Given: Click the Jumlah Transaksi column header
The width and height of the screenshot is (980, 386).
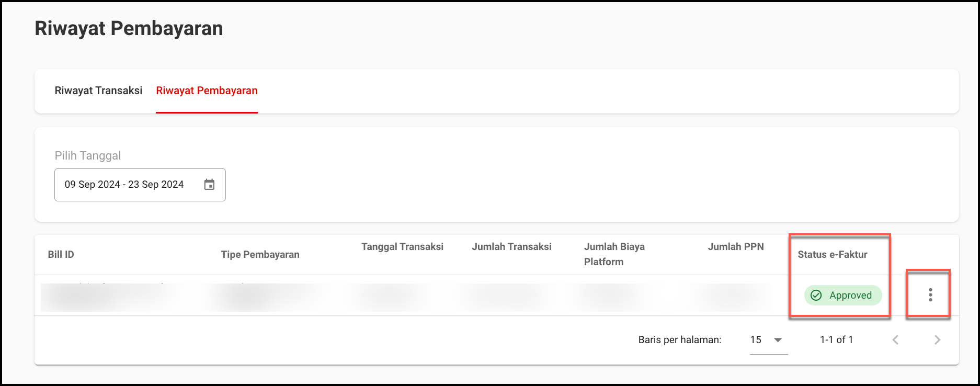Looking at the screenshot, I should [x=511, y=247].
